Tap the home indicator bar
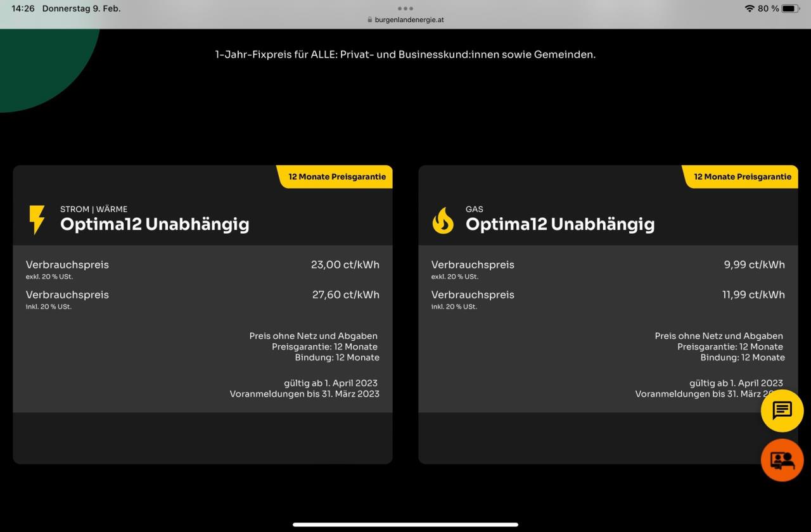 tap(405, 524)
